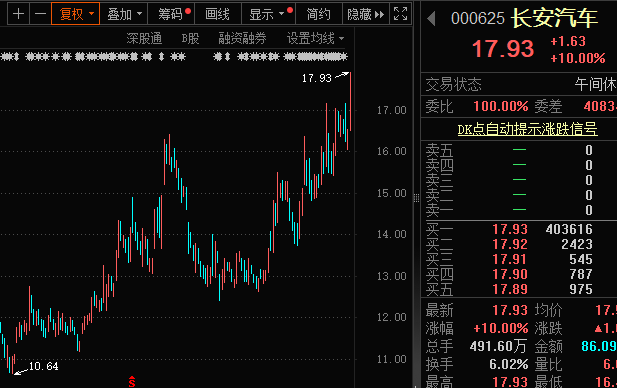Open the 复权 dropdown
The image size is (617, 388).
(76, 14)
